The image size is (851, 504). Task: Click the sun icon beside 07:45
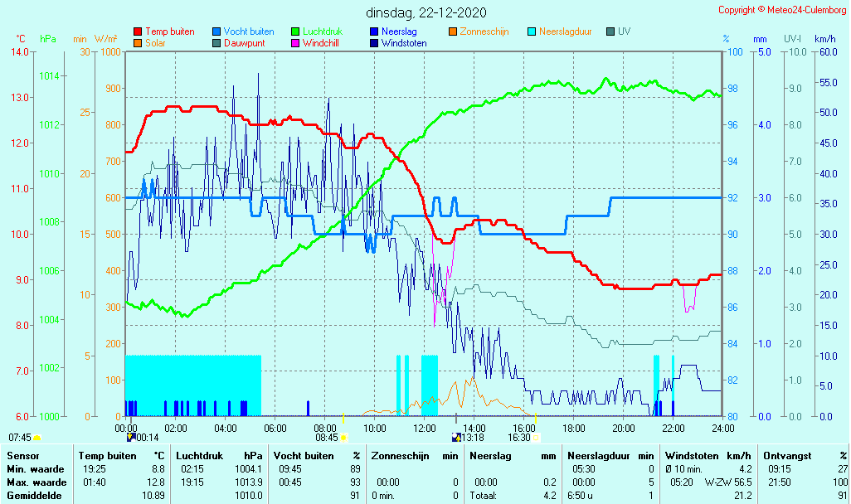coord(36,437)
